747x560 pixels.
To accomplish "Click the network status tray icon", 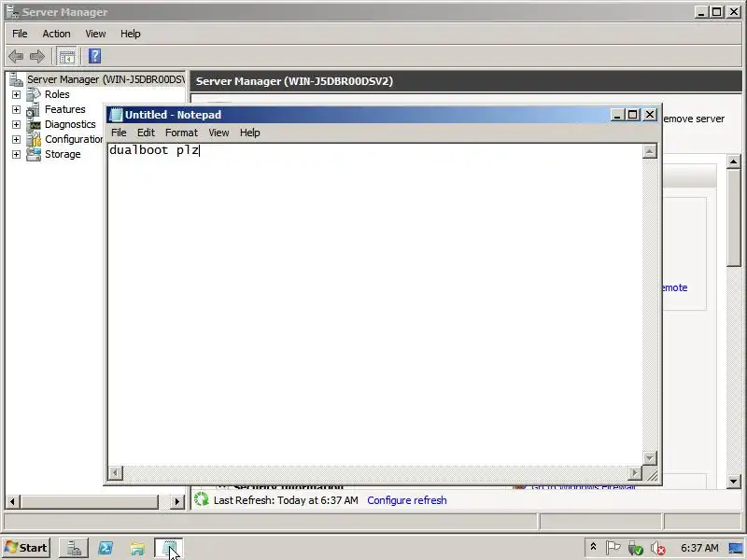I will [635, 549].
